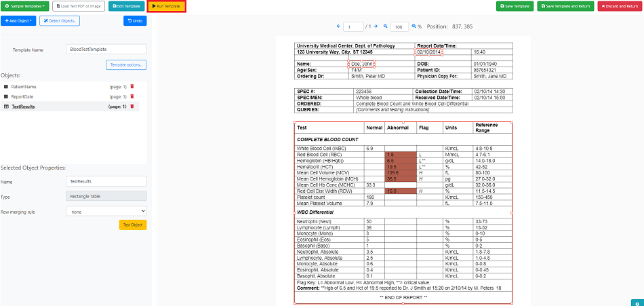644x306 pixels.
Task: Select the TestResults object in list
Action: [23, 107]
